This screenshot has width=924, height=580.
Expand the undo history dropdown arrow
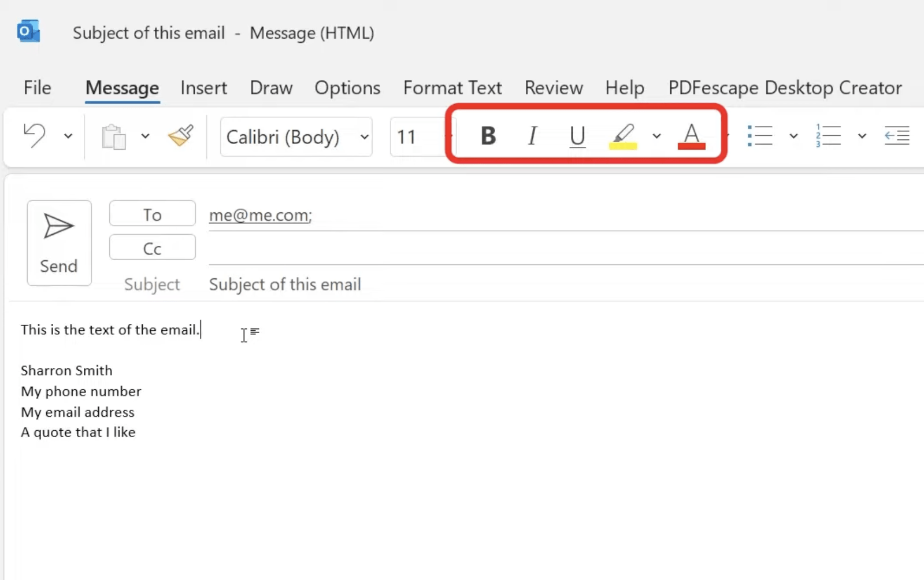68,136
